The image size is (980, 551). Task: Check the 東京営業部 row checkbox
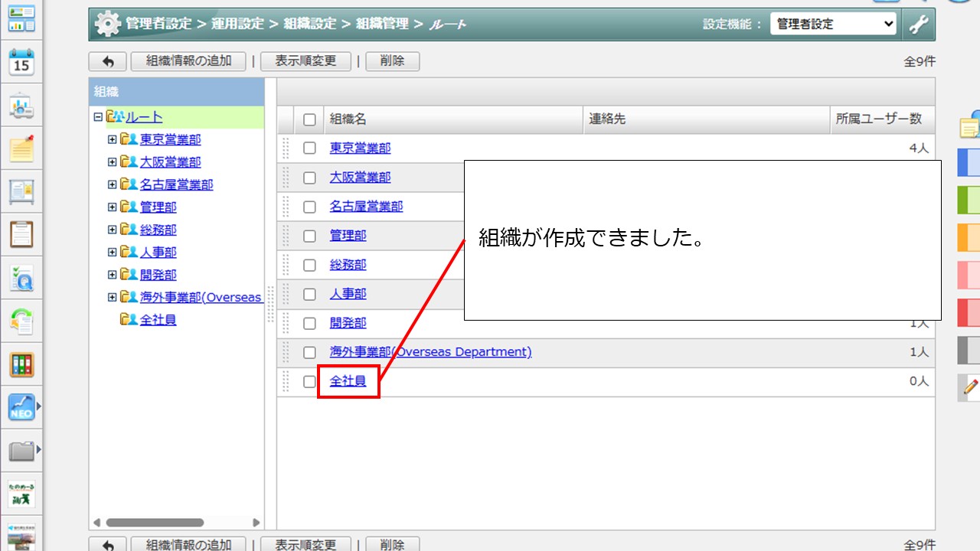click(309, 148)
